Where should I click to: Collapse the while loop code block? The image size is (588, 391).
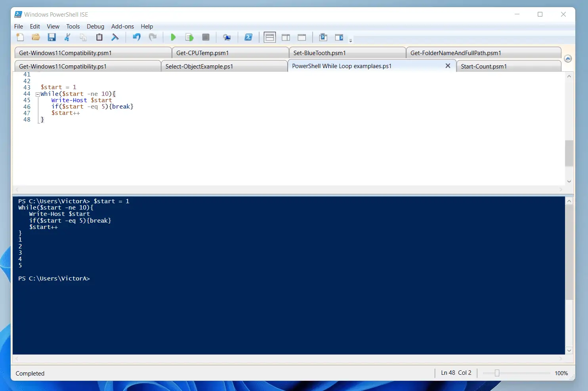click(x=38, y=94)
